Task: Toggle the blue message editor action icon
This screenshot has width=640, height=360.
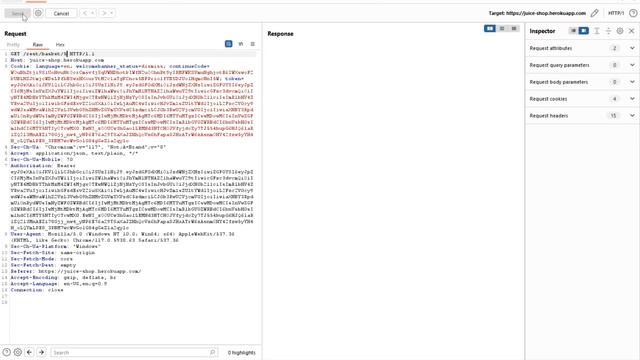Action: (x=229, y=44)
